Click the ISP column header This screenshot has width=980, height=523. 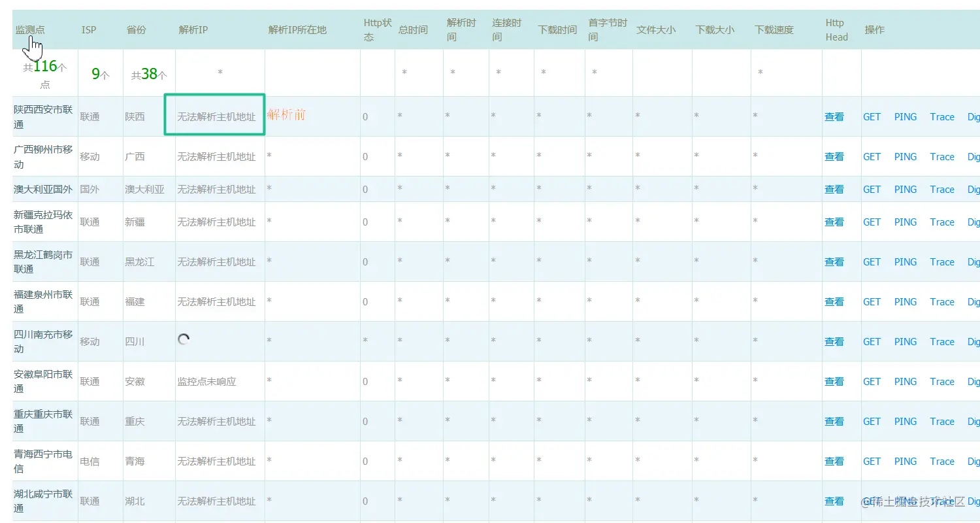click(89, 30)
